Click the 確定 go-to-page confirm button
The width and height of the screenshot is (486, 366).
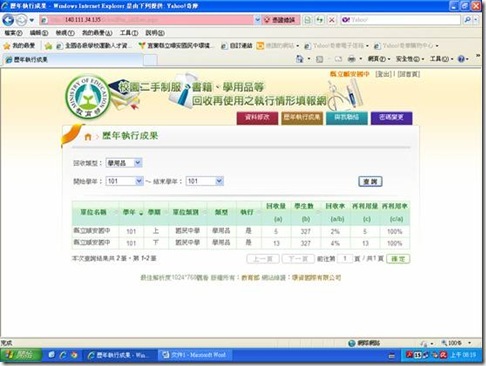point(398,259)
